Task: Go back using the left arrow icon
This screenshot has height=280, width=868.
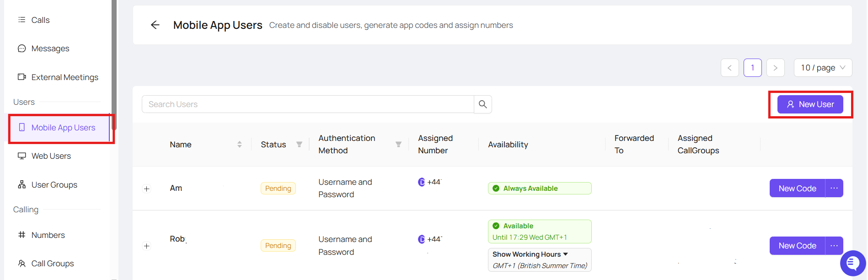Action: tap(155, 25)
